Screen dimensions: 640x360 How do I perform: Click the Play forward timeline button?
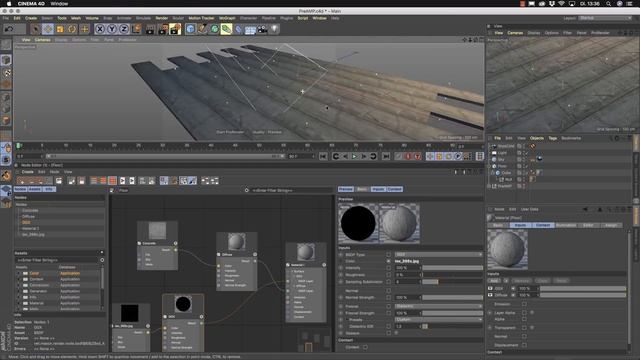coord(354,156)
